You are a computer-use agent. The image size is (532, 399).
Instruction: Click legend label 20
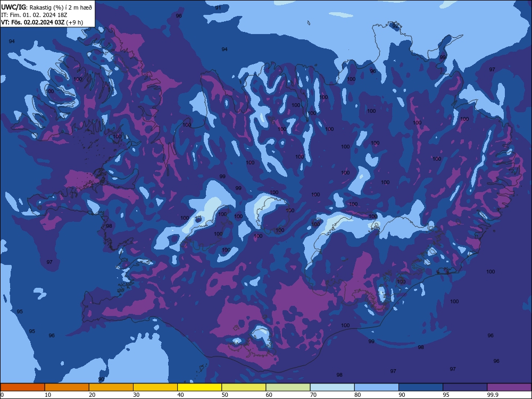[92, 395]
